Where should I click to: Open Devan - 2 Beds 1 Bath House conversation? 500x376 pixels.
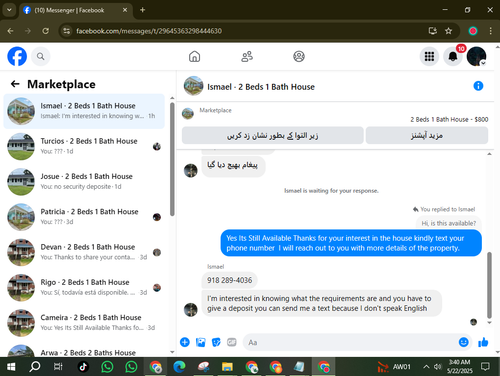[84, 252]
